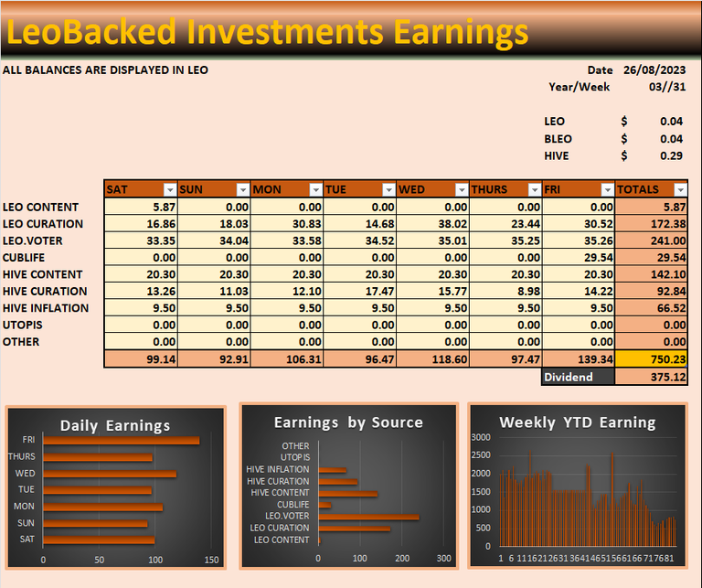Click the WED bar in Daily Earnings
The width and height of the screenshot is (702, 588).
point(110,474)
